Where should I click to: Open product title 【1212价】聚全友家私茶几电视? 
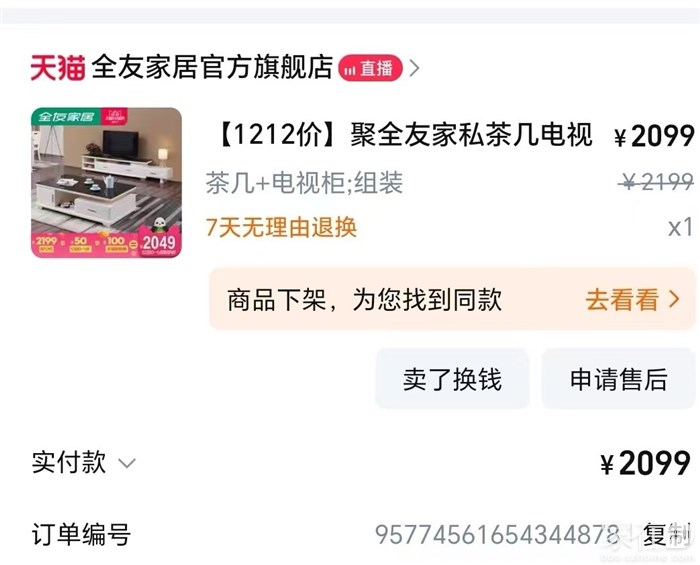tap(404, 134)
